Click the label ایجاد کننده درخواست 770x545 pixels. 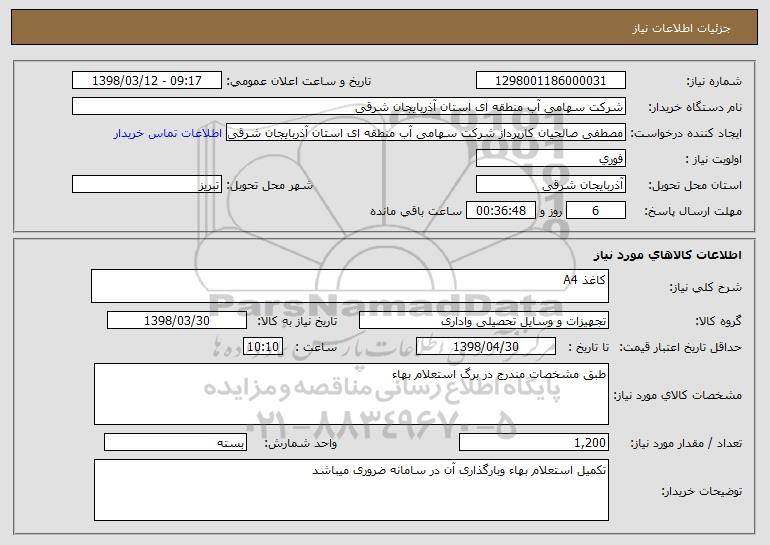(x=686, y=134)
